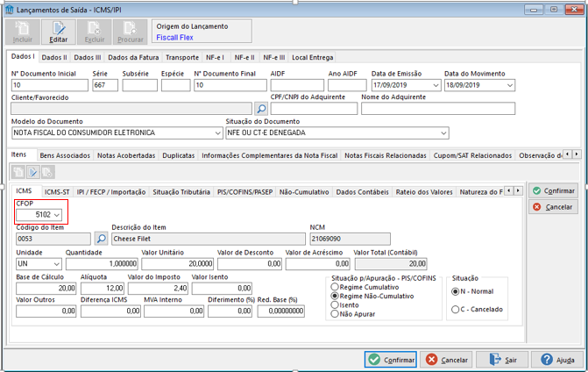Screen dimensions: 588x372
Task: Switch to the Dados II tab
Action: (54, 57)
